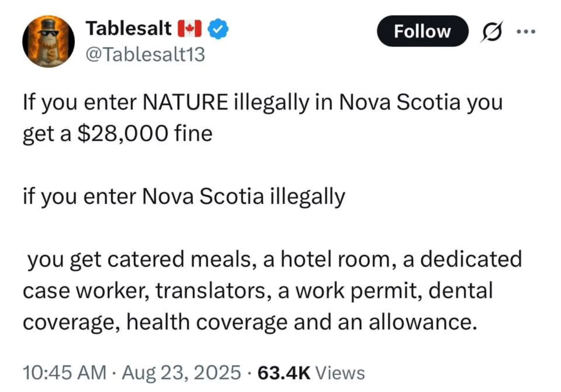Open the @Tablesalt13 handle link
Screen dimensions: 561x392
point(145,54)
